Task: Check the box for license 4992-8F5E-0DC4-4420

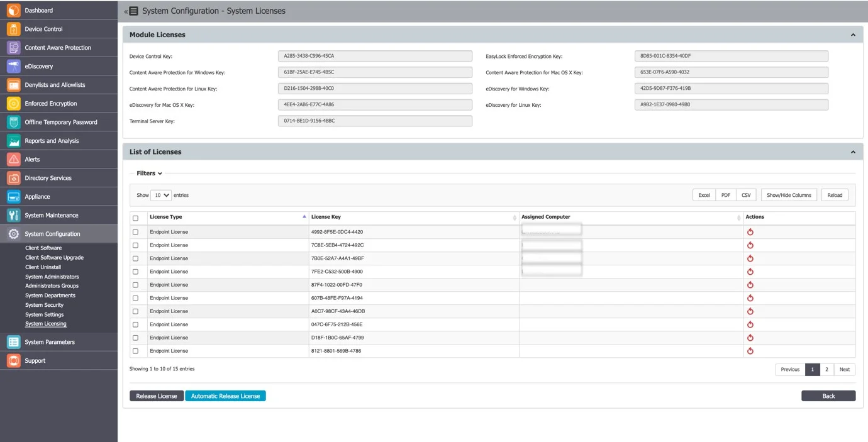Action: pos(135,232)
